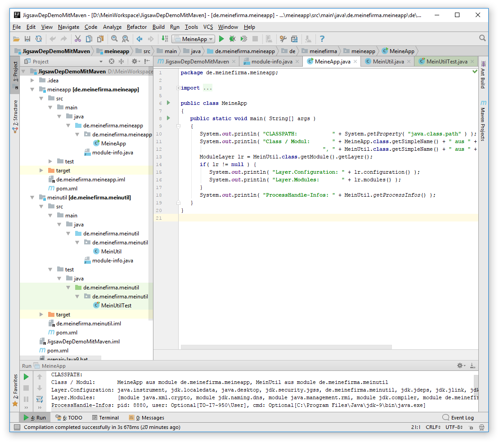504x442 pixels.
Task: Collapse the meineapp module node
Action: tap(32, 90)
